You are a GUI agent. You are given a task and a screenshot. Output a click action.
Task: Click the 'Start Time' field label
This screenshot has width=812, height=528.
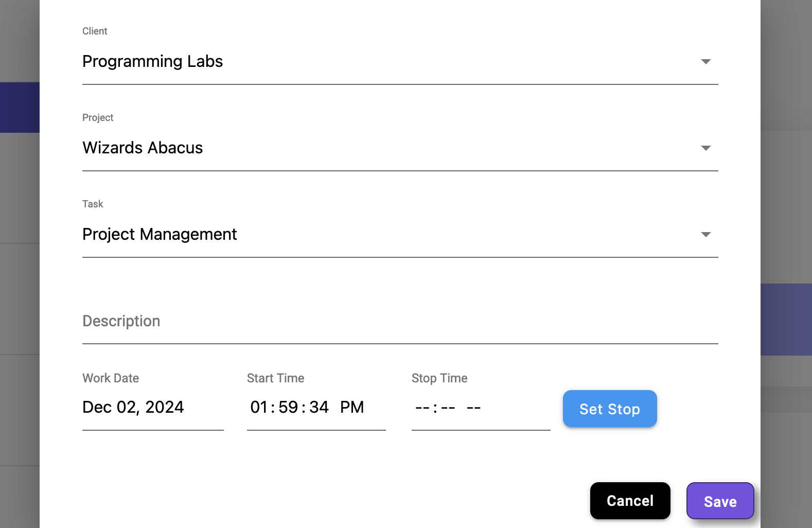click(275, 378)
